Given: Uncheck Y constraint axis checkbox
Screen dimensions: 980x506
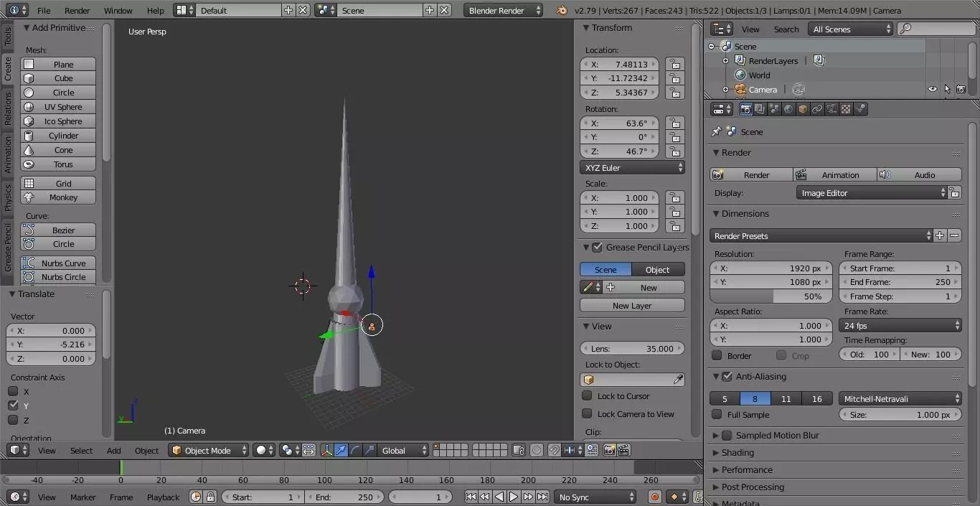Looking at the screenshot, I should point(13,406).
